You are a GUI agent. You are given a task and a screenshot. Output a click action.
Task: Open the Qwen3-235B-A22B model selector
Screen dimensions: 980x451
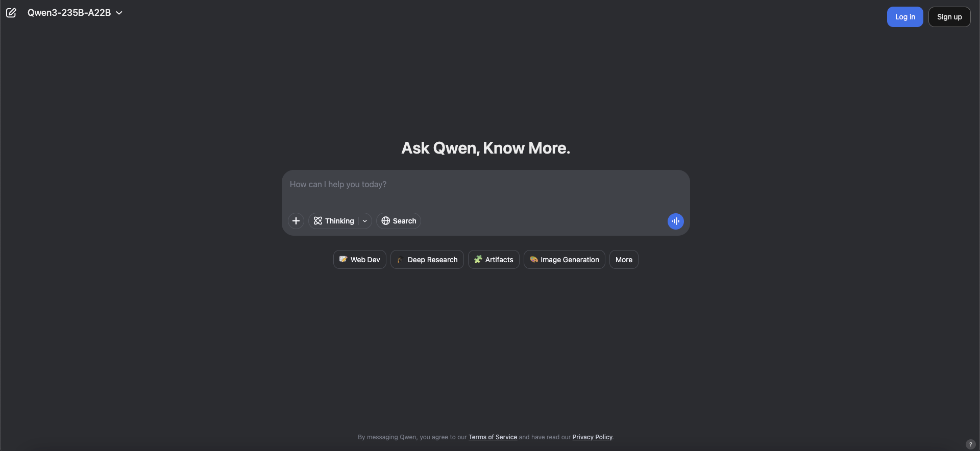point(75,13)
